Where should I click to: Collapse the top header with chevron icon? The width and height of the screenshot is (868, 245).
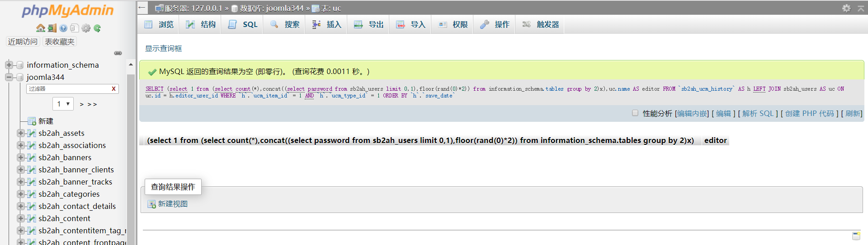point(861,8)
